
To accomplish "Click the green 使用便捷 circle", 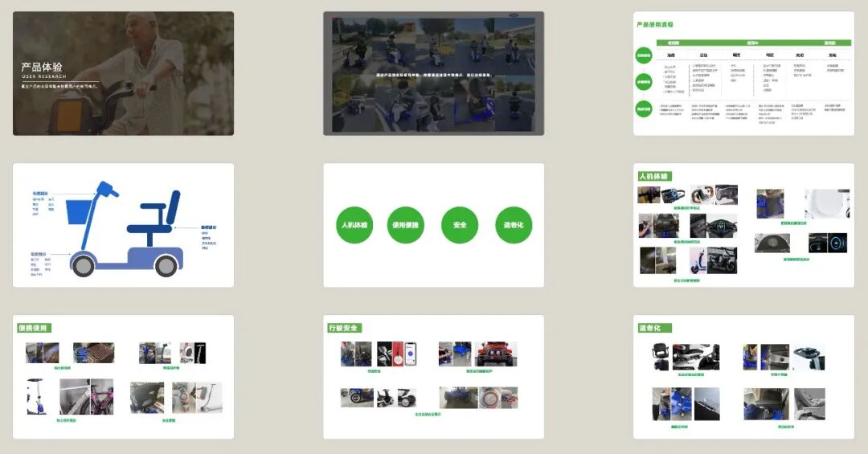I will point(405,225).
